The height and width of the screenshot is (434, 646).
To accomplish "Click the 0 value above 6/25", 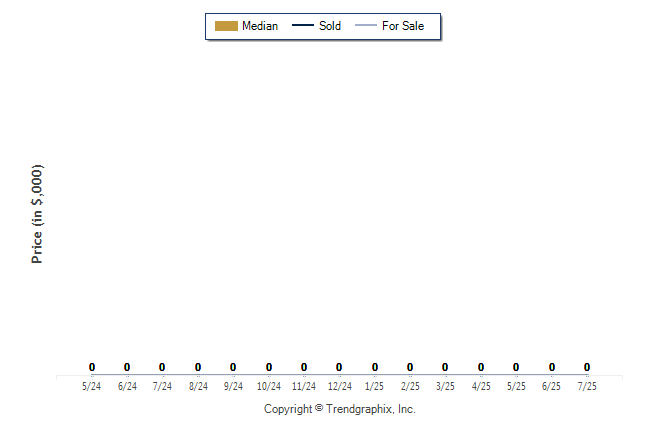I will click(x=552, y=367).
